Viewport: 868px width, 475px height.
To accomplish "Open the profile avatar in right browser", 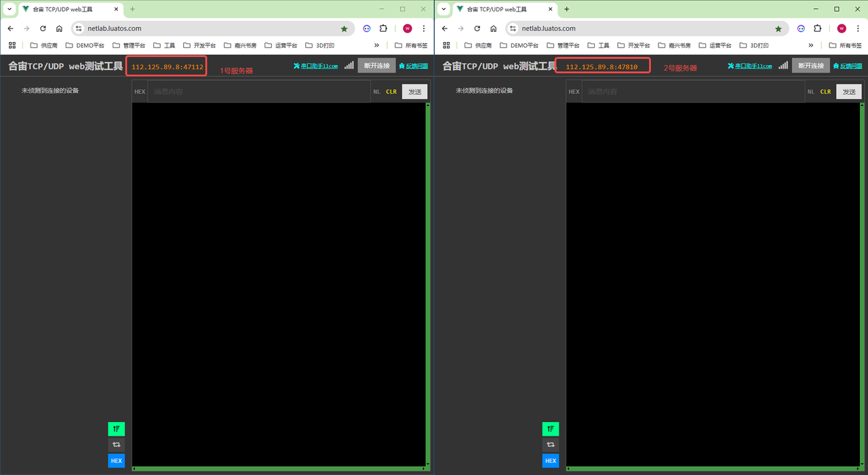I will 842,28.
